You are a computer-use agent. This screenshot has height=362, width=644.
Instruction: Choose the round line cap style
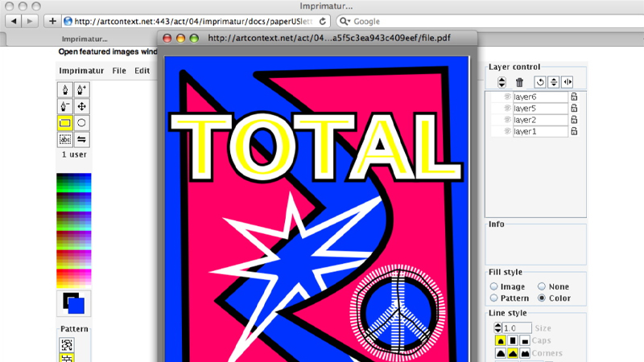pos(500,340)
